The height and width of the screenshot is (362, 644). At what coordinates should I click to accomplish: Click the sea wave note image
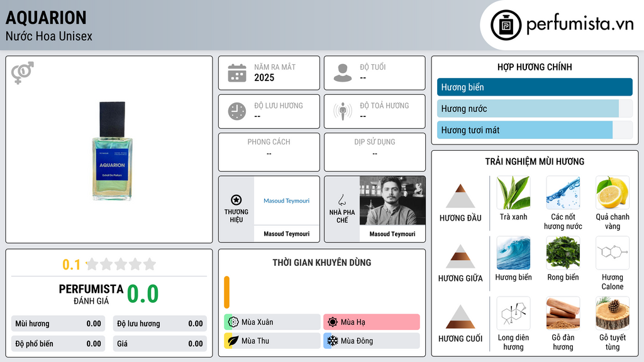pos(513,253)
